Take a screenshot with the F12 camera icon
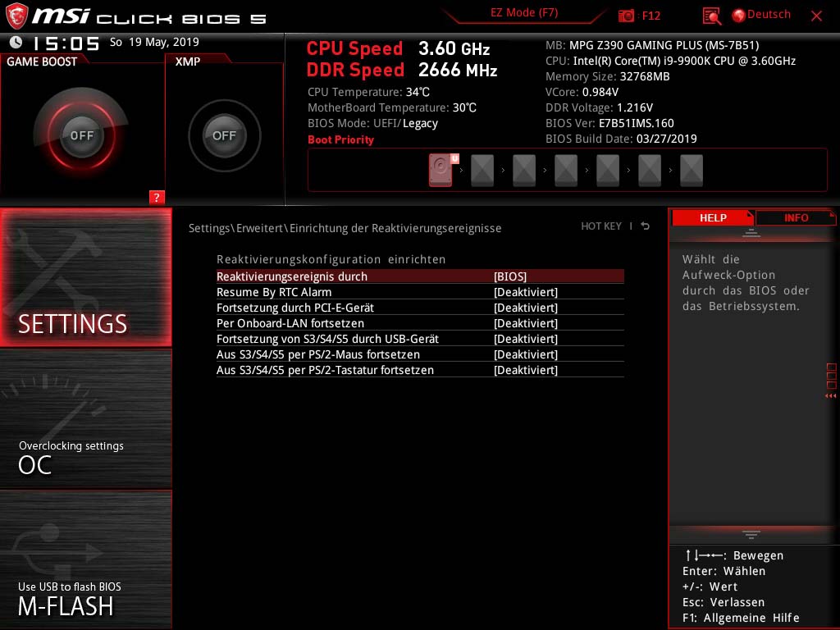Image resolution: width=840 pixels, height=630 pixels. coord(626,16)
